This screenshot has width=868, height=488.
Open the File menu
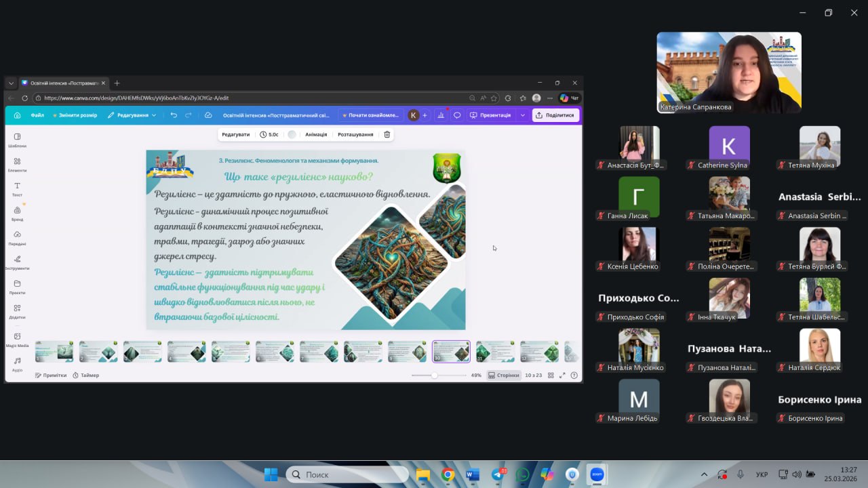(x=37, y=115)
